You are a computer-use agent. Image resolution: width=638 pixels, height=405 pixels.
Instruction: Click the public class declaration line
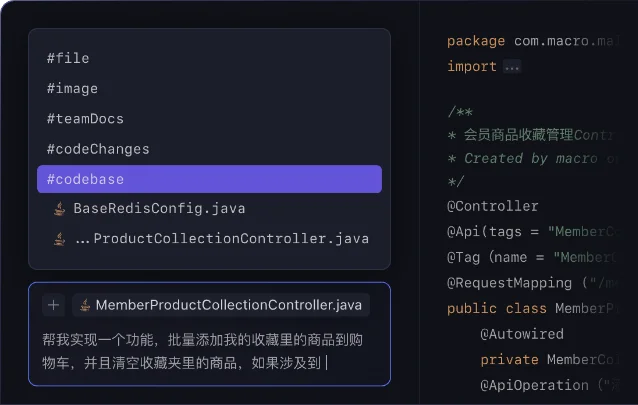(x=532, y=309)
